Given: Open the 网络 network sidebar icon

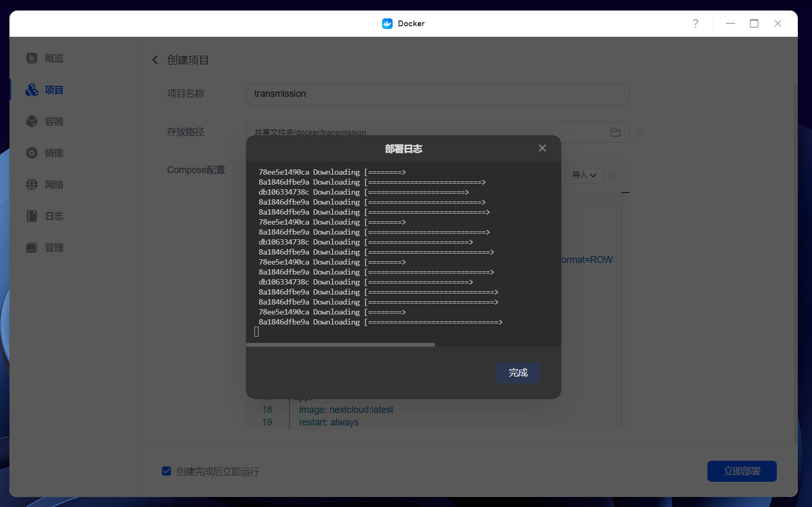Looking at the screenshot, I should (32, 185).
